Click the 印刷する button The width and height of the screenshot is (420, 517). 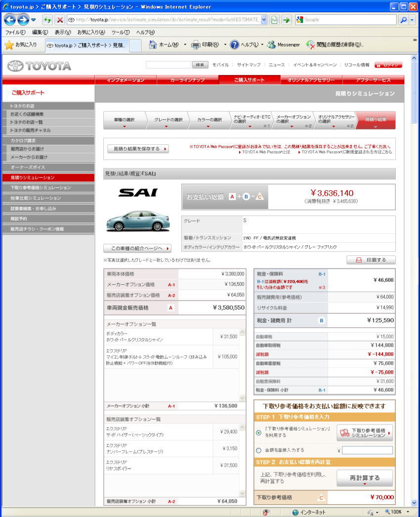(x=371, y=260)
